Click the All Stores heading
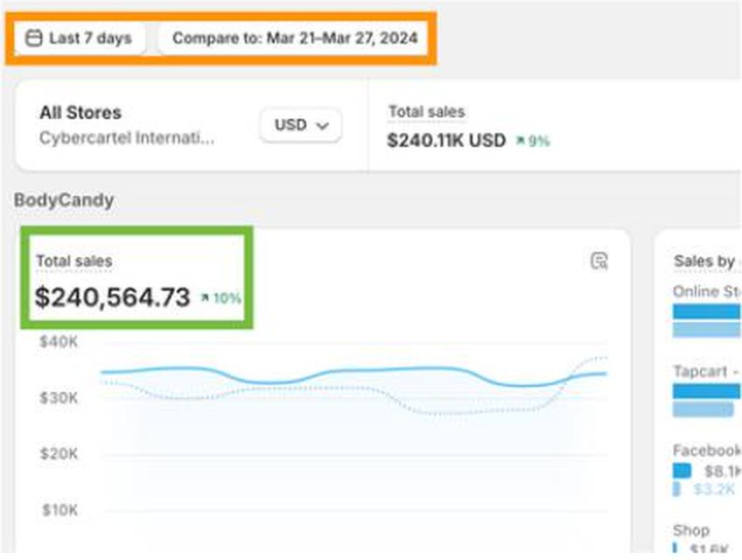Viewport: 742px width, 560px height. click(80, 113)
